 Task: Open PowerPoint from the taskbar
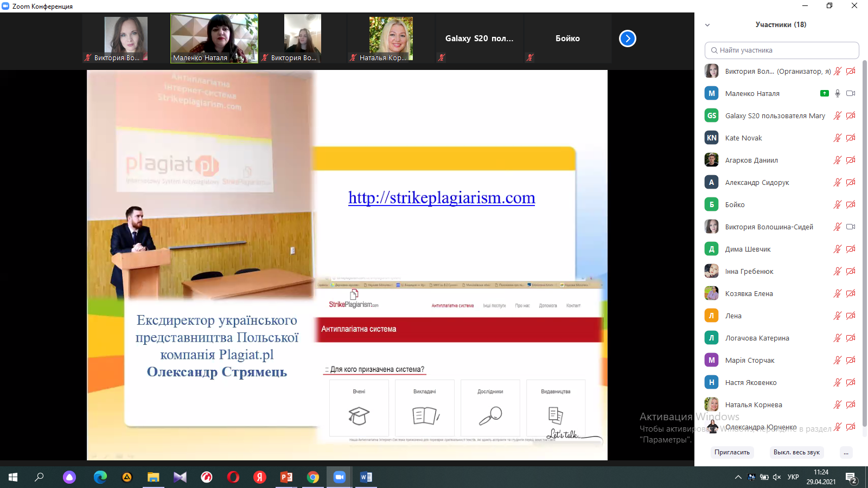286,477
